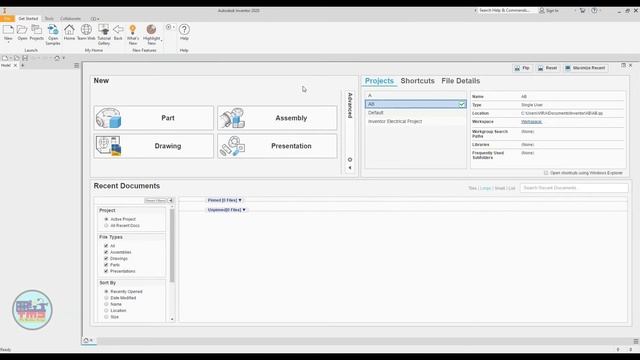Select All Recent Docs radio button
This screenshot has width=640, height=360.
click(x=106, y=225)
